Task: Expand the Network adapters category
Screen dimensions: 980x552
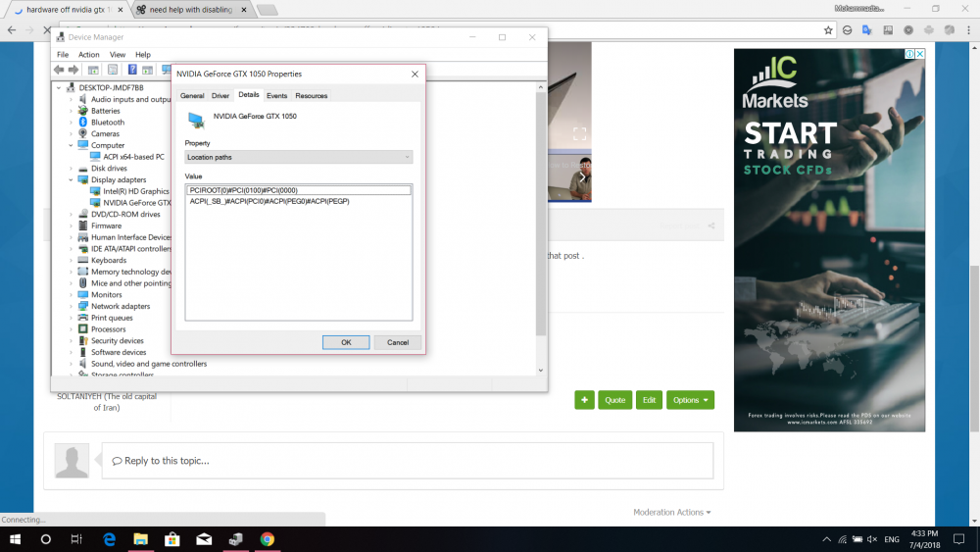Action: click(71, 306)
